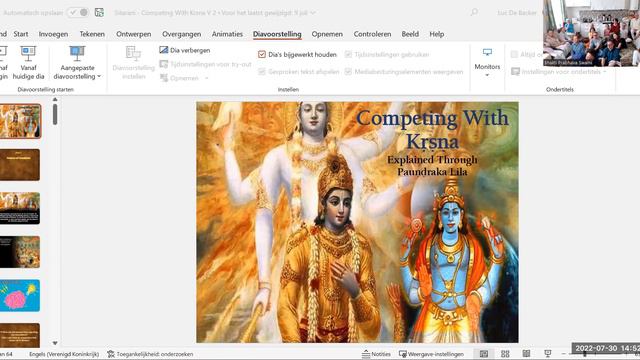Select the Diavoorstelling tab
The image size is (640, 360).
[x=277, y=34]
